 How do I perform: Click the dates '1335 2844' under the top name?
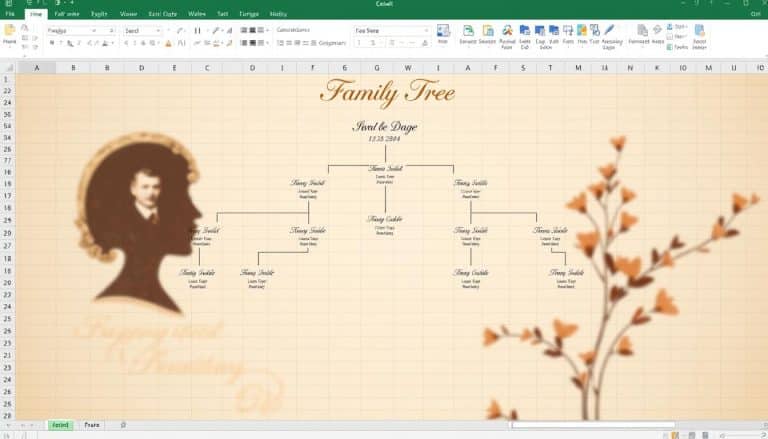coord(384,139)
